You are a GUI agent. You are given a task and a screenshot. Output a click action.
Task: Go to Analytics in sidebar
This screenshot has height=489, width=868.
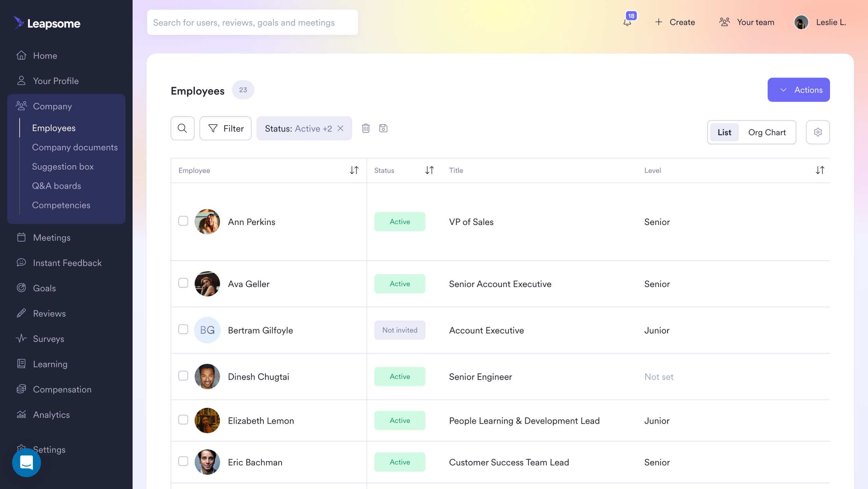(51, 415)
